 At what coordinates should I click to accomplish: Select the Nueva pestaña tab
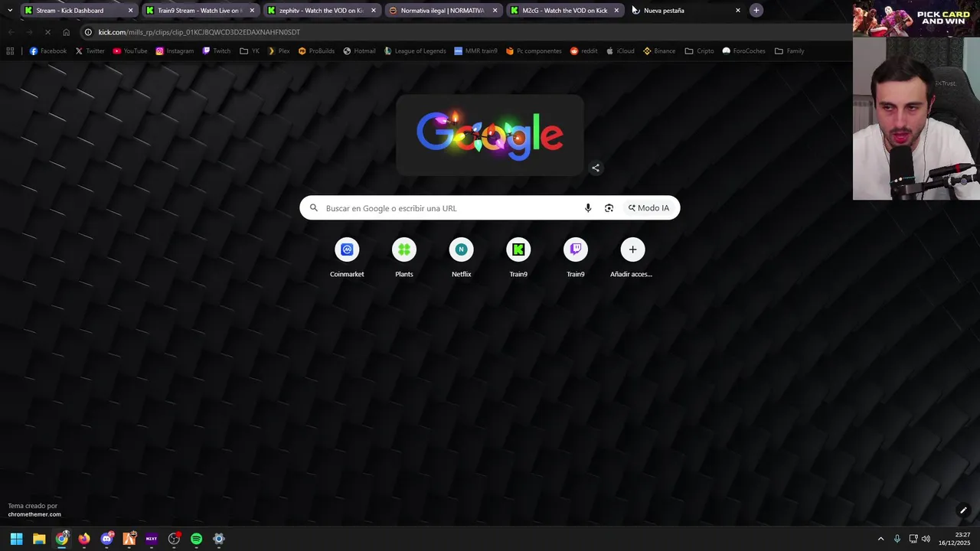tap(687, 11)
